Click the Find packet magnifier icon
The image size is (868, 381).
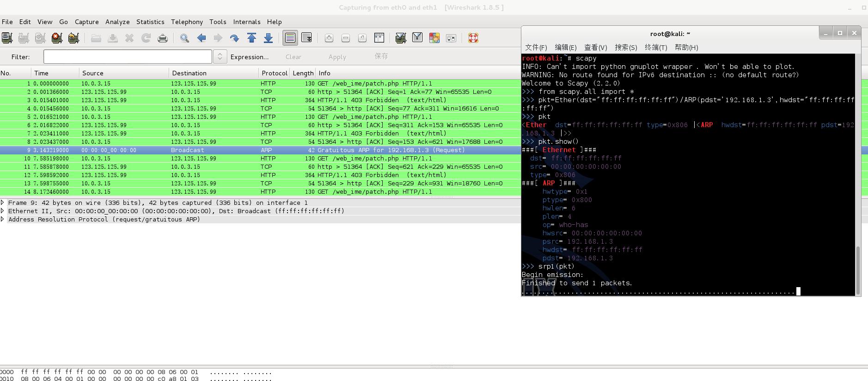pos(184,38)
